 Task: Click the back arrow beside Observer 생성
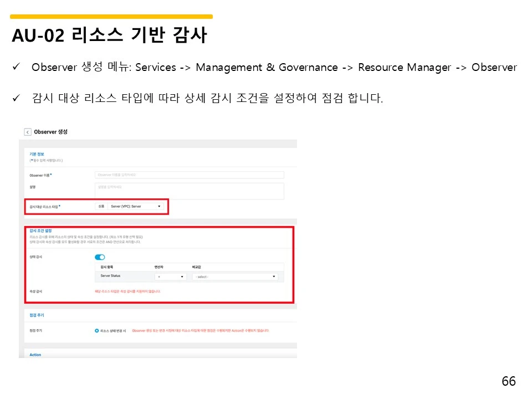(x=27, y=131)
